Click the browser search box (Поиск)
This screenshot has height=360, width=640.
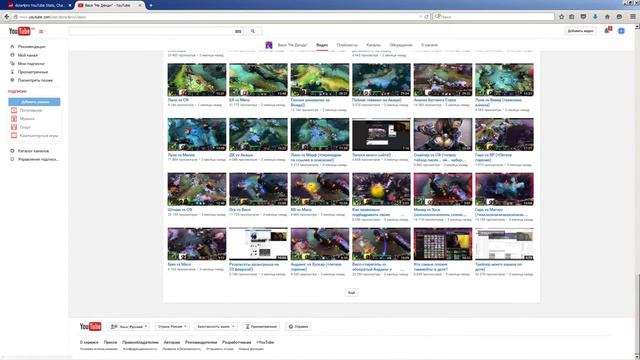tap(494, 17)
